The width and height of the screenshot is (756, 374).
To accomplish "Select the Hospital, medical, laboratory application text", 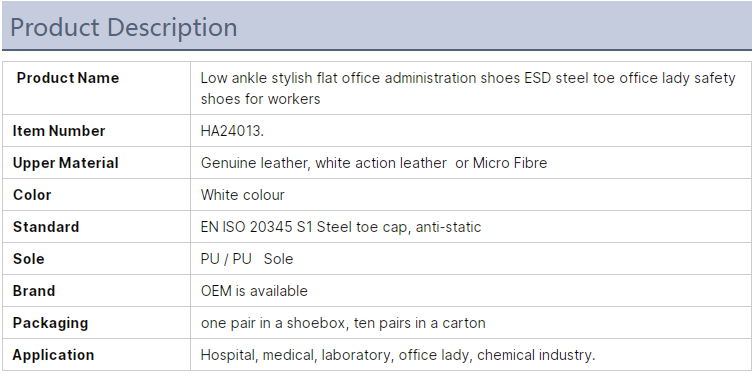I will tap(398, 355).
